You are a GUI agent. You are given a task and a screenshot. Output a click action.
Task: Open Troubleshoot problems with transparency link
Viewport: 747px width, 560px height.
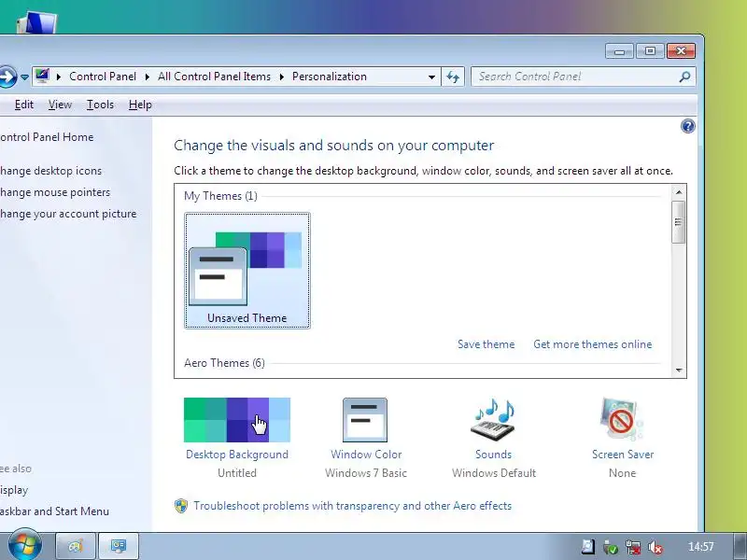point(353,506)
